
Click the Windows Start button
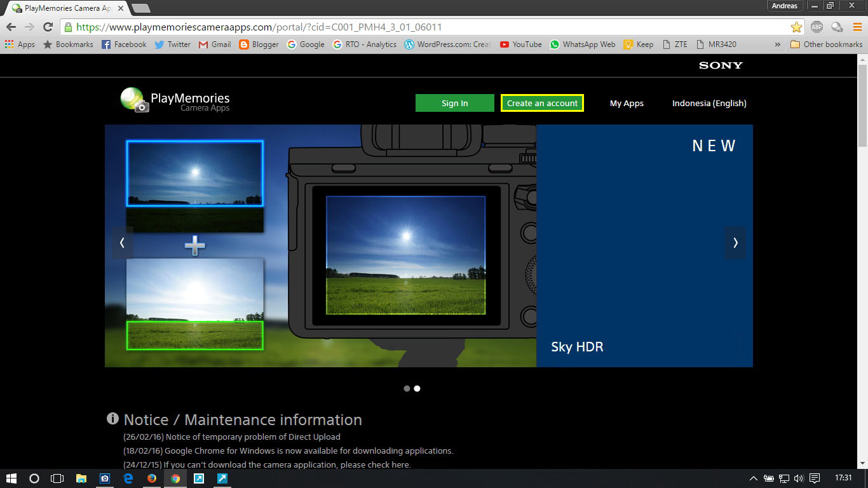[11, 478]
